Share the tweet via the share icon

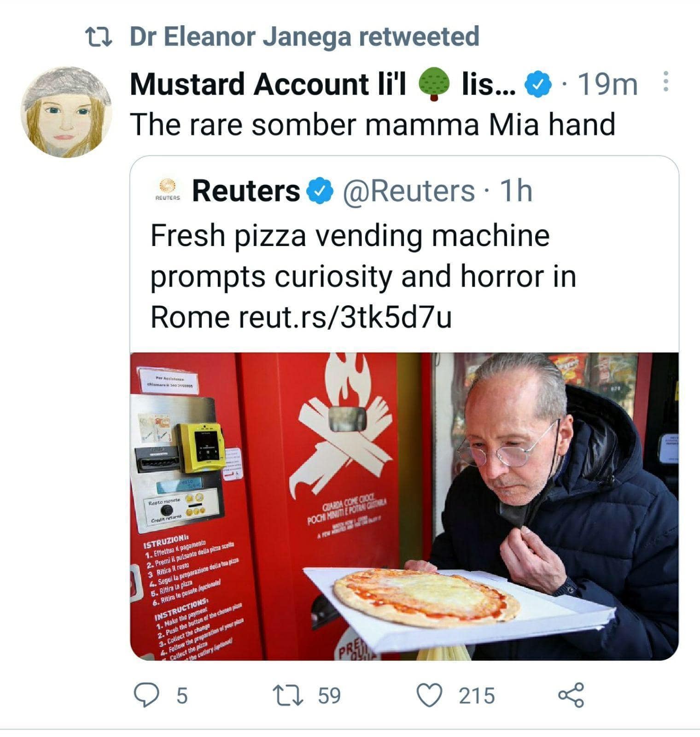(x=571, y=695)
